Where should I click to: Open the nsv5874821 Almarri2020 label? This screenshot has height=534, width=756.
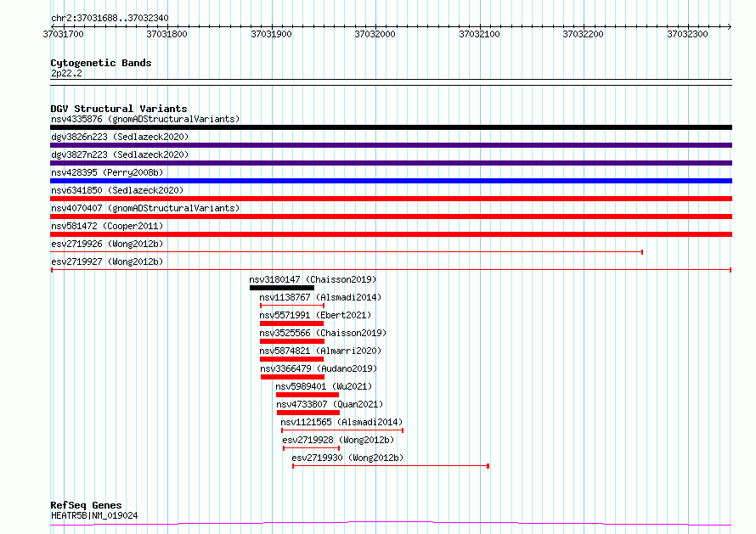(320, 351)
